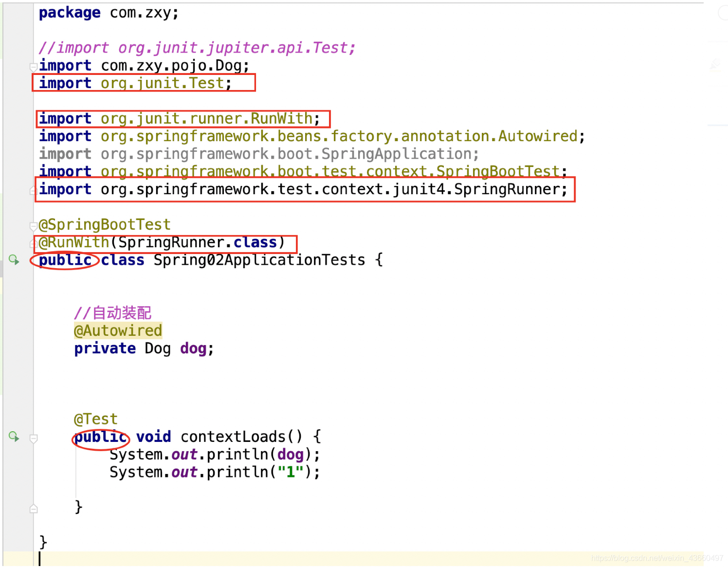Click the junit4.SpringRunner import line
728x567 pixels.
(303, 189)
